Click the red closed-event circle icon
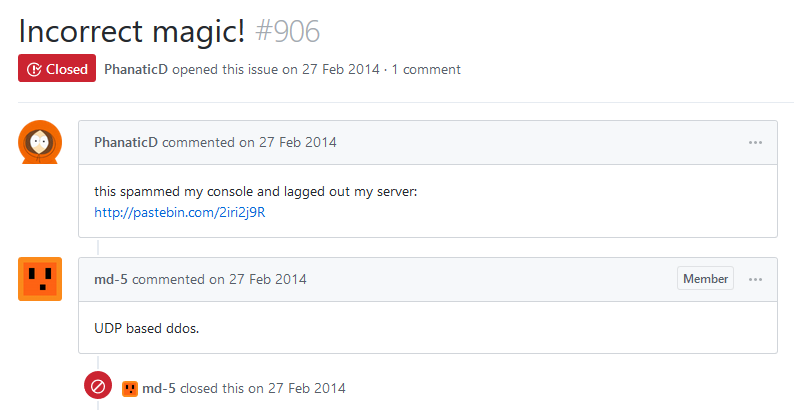Screen dimensions: 794x410 coord(98,387)
